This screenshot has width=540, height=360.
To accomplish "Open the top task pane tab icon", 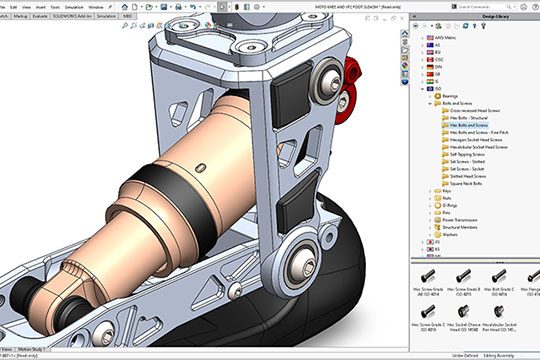I will (405, 33).
